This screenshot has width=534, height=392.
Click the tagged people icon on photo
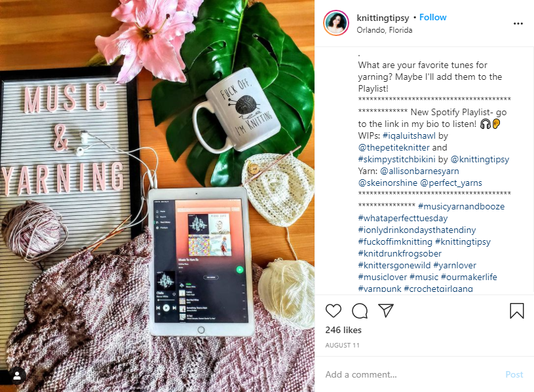point(17,376)
